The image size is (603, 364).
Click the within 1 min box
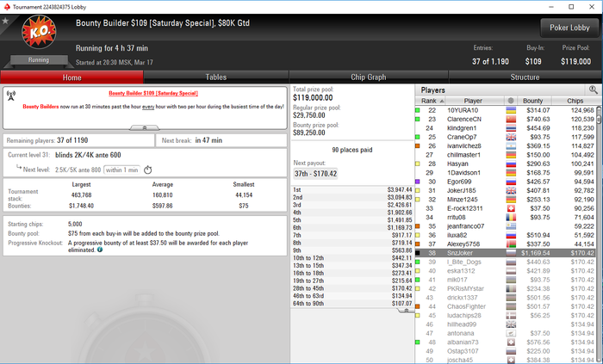point(122,170)
